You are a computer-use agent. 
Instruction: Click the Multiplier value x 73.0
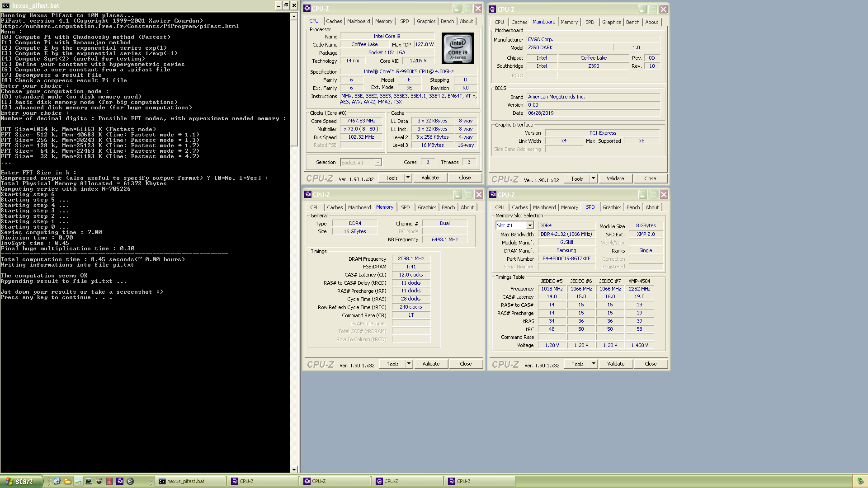click(x=361, y=129)
